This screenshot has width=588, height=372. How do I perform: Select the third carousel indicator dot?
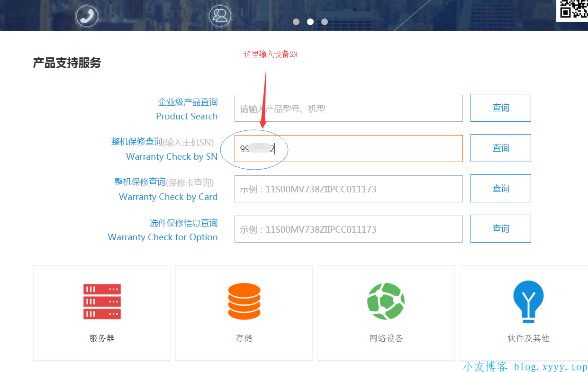click(325, 22)
